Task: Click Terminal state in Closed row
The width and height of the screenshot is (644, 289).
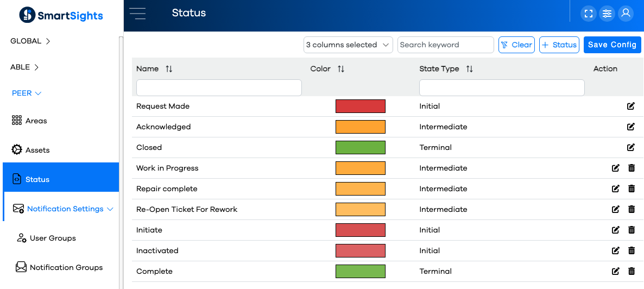Action: click(435, 147)
